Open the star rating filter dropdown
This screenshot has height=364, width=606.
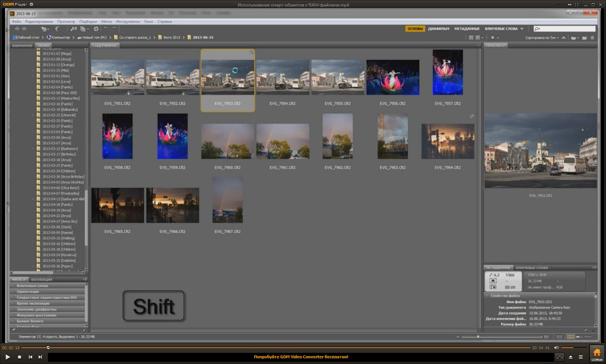click(495, 37)
